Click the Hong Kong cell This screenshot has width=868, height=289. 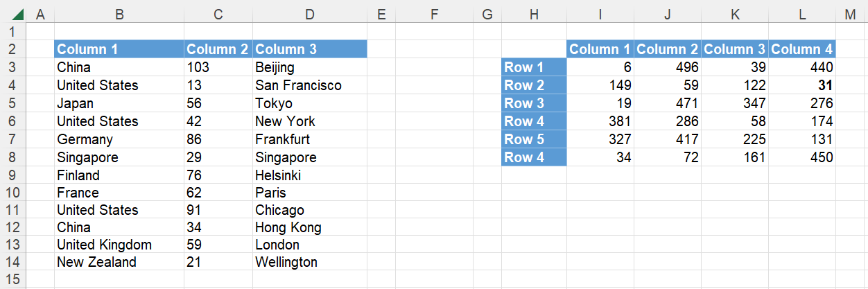coord(309,227)
